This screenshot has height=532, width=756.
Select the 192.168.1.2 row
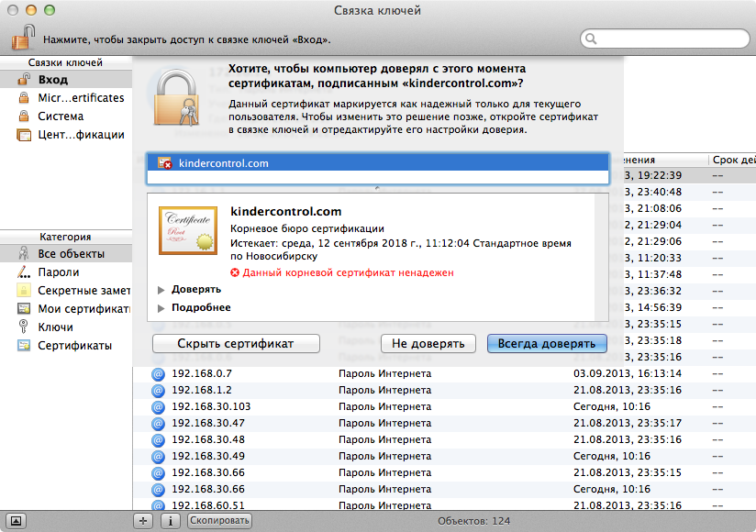444,390
